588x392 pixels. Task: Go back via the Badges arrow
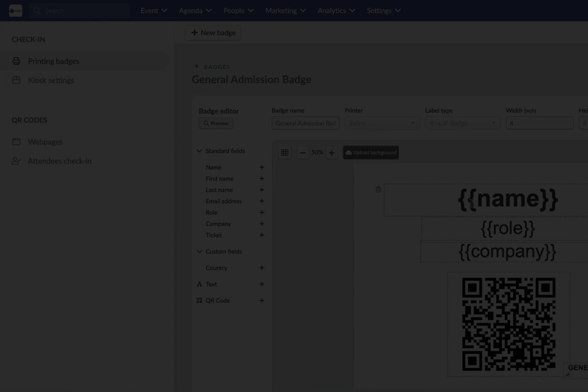pyautogui.click(x=197, y=67)
